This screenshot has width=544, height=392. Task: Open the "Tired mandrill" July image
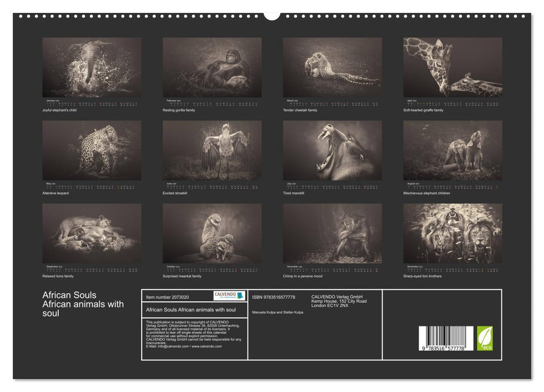pyautogui.click(x=333, y=150)
